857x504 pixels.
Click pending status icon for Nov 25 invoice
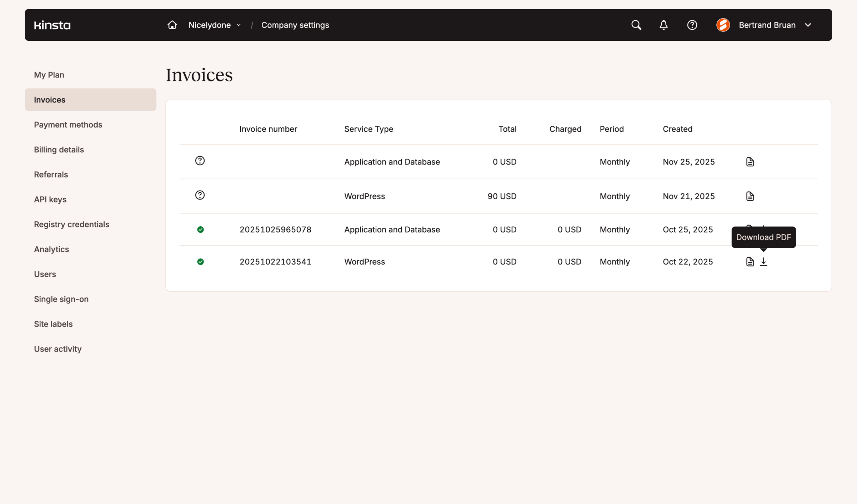[200, 161]
